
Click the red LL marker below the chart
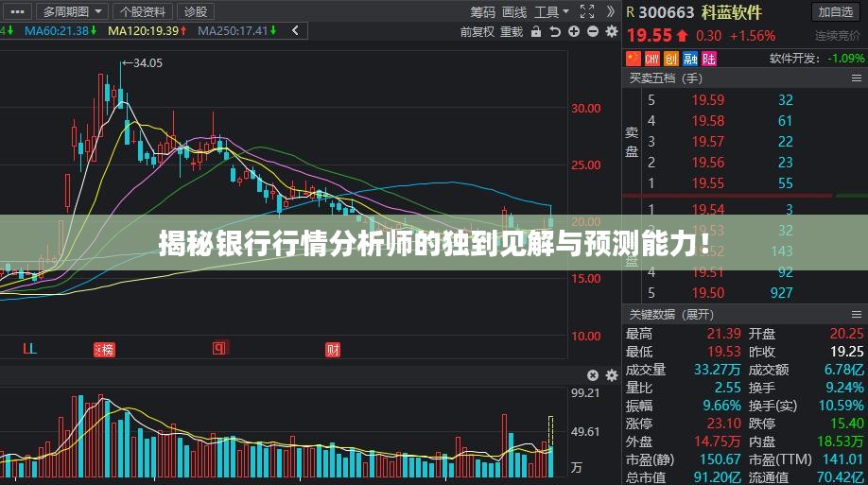coord(29,348)
